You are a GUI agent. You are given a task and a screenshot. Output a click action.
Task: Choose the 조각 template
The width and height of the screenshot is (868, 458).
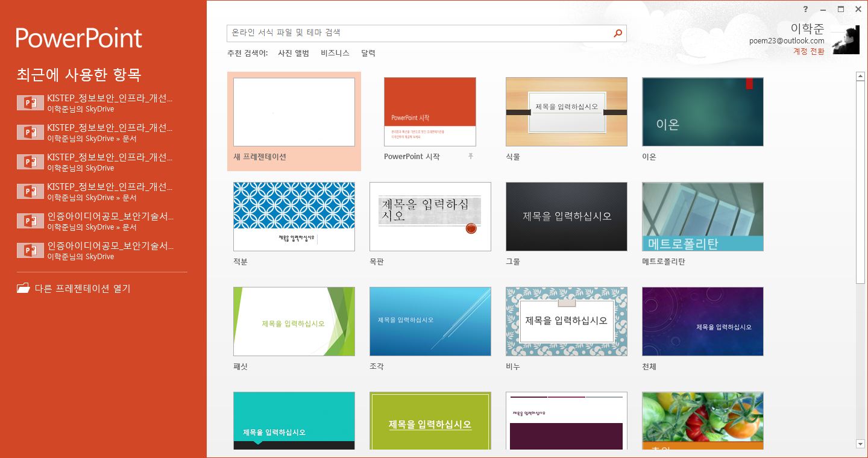point(430,321)
